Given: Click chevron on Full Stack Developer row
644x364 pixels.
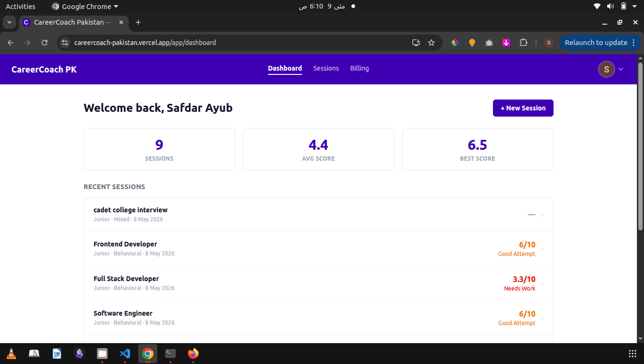Looking at the screenshot, I should pyautogui.click(x=542, y=283).
